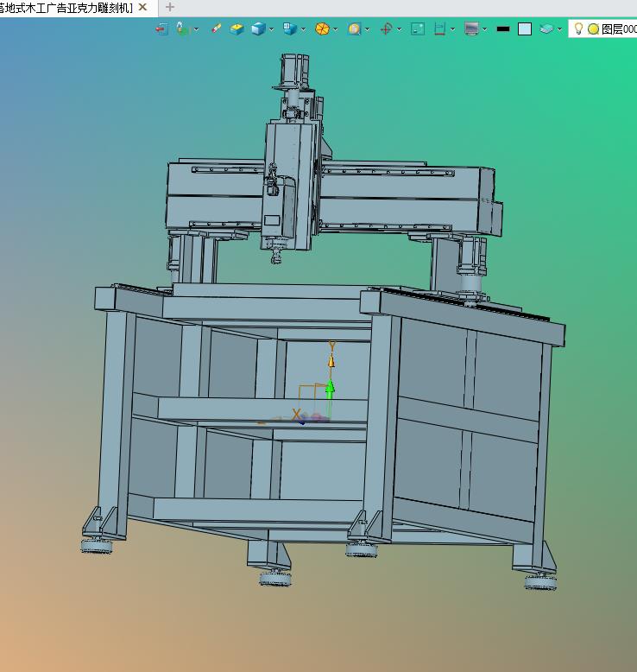
Task: Click the red crosshair target icon
Action: [x=387, y=29]
